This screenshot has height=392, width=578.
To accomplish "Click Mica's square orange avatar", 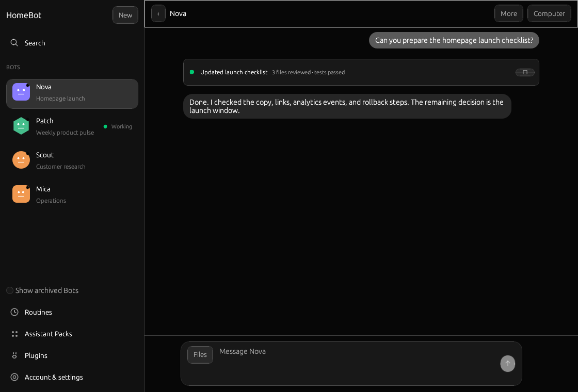I will [21, 194].
